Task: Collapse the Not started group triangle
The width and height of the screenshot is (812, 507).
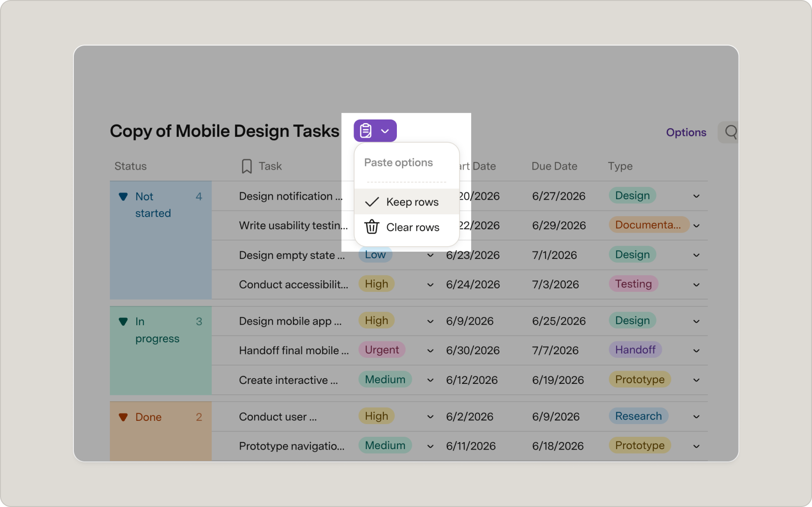Action: [x=123, y=197]
